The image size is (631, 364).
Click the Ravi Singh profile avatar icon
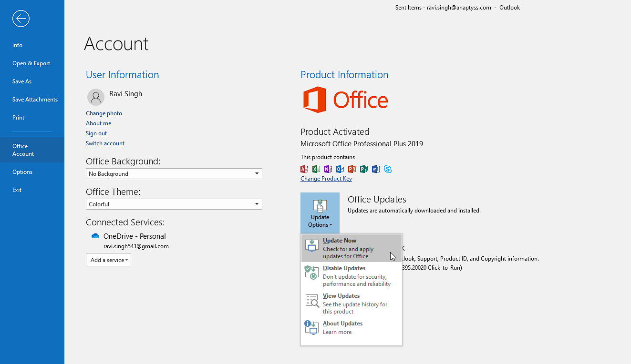point(95,97)
